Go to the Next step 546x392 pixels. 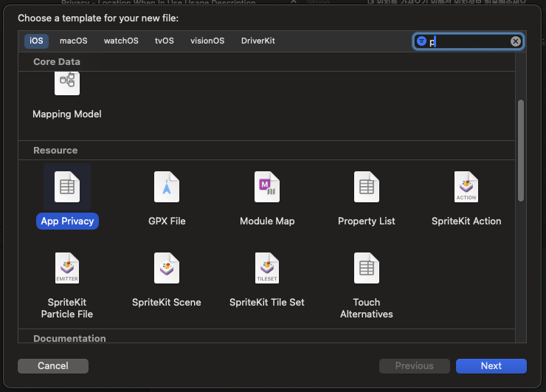491,366
